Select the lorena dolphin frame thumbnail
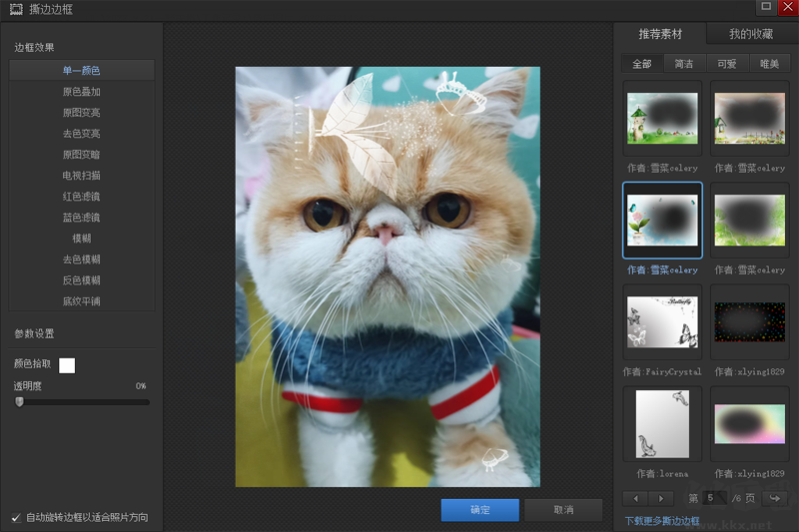 [x=662, y=424]
